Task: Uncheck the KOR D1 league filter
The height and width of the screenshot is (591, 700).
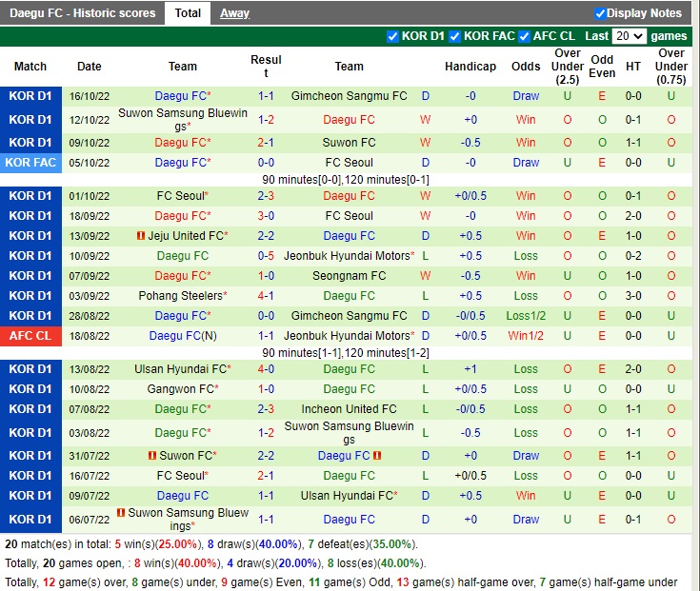Action: pos(393,36)
